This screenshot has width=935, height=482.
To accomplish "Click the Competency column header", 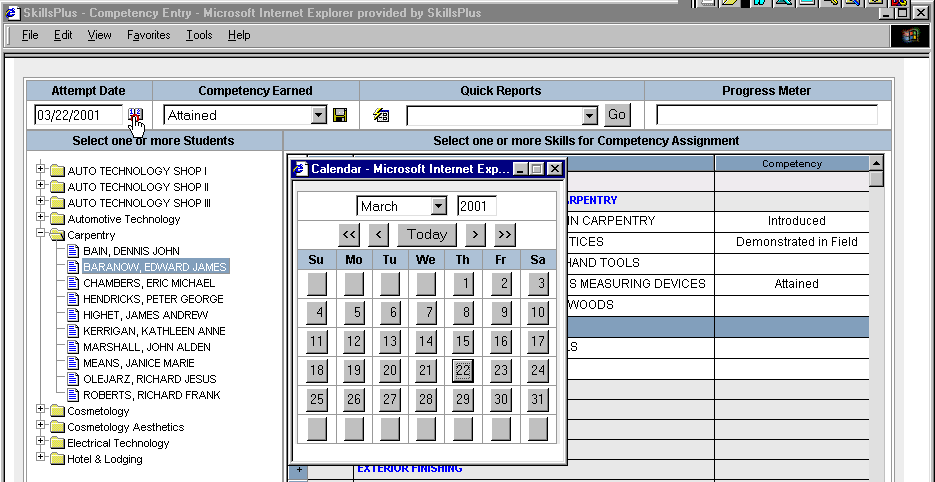I will click(792, 163).
